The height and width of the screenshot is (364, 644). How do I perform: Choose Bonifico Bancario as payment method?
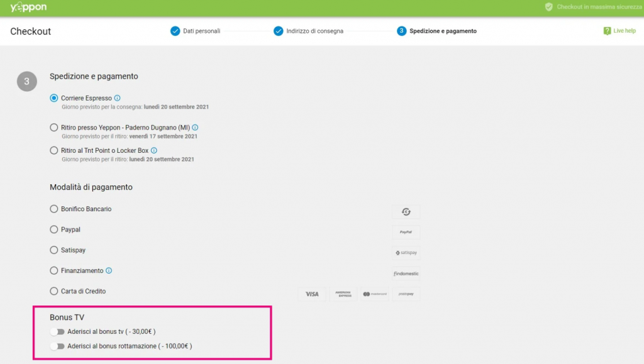point(54,209)
